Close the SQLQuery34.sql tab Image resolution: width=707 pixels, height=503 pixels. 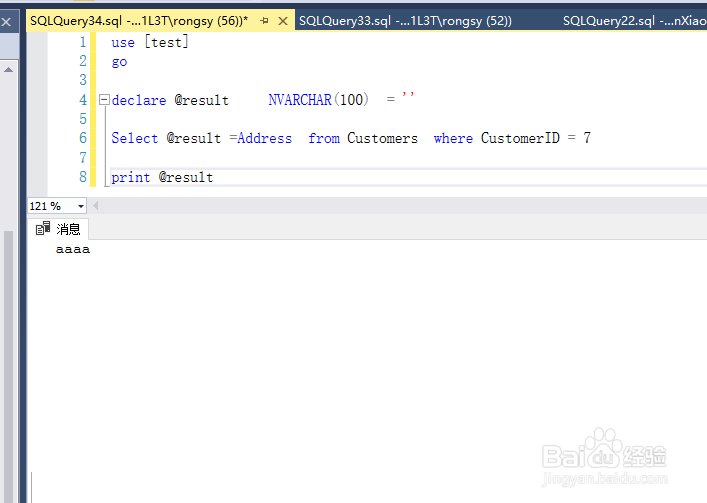(283, 21)
